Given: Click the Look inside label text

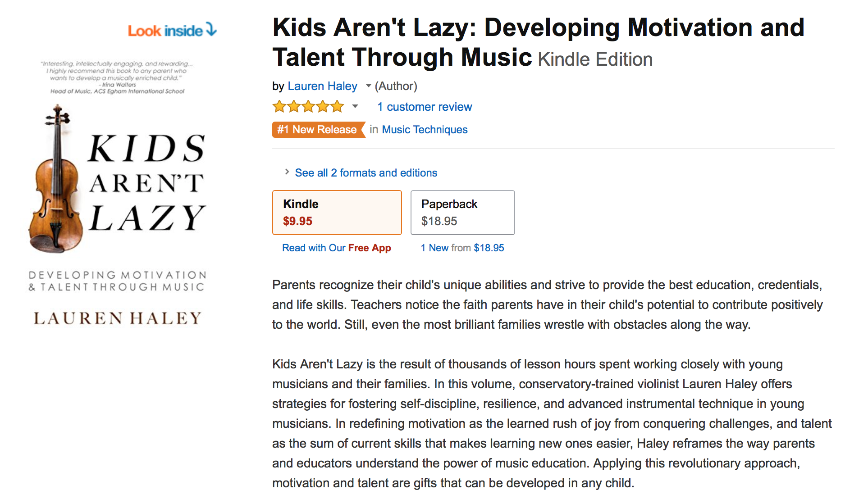Looking at the screenshot, I should tap(165, 31).
